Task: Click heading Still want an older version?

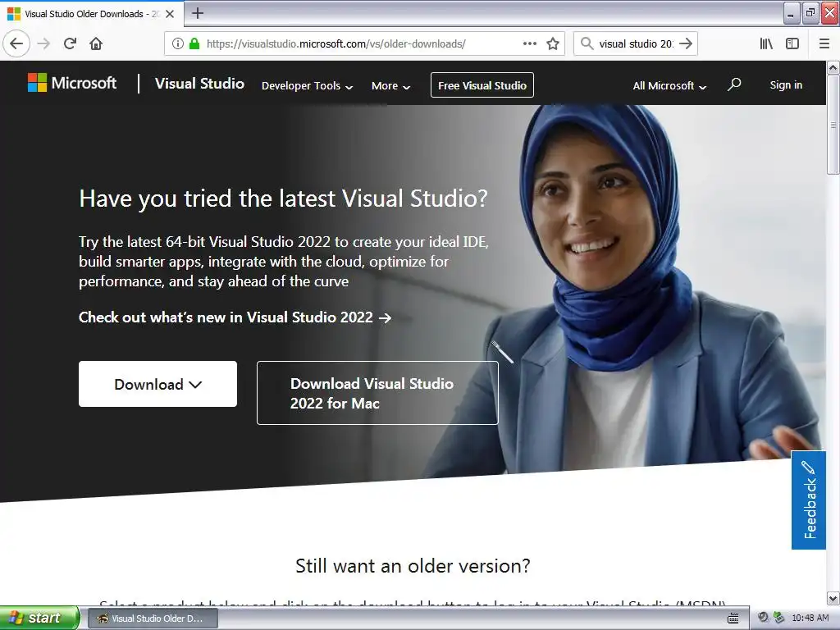Action: coord(413,566)
